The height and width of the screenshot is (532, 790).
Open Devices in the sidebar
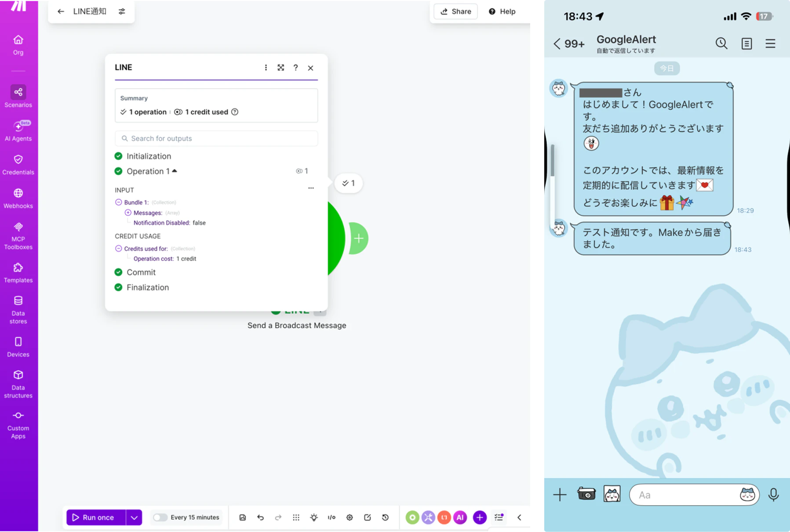(18, 347)
